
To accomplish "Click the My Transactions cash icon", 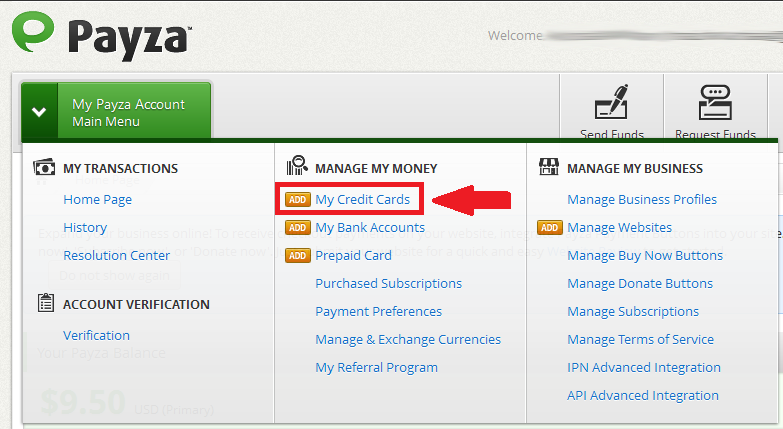I will pyautogui.click(x=44, y=167).
